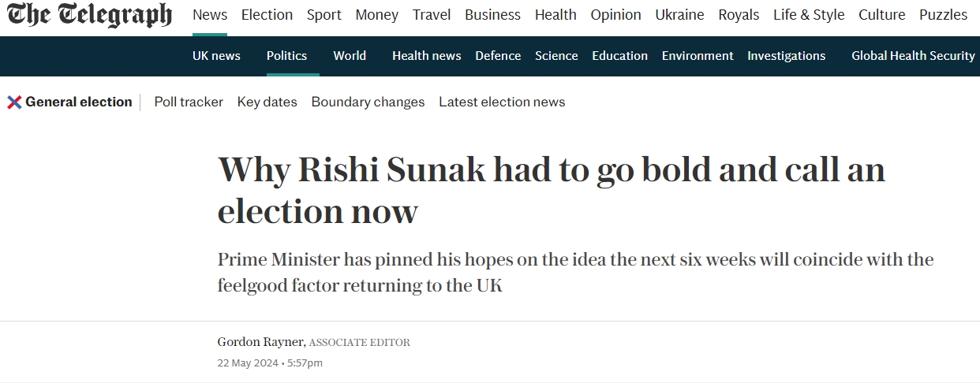Open the Money section
This screenshot has height=383, width=980.
coord(377,15)
